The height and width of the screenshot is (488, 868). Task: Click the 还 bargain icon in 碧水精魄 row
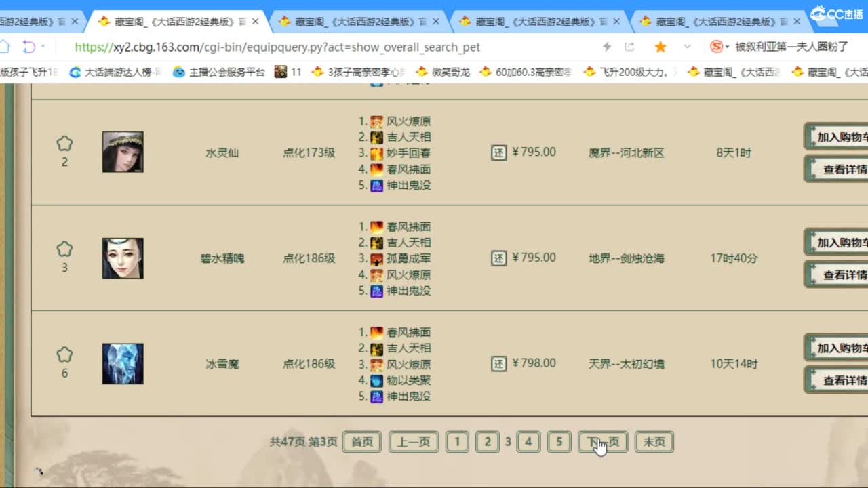[x=498, y=258]
